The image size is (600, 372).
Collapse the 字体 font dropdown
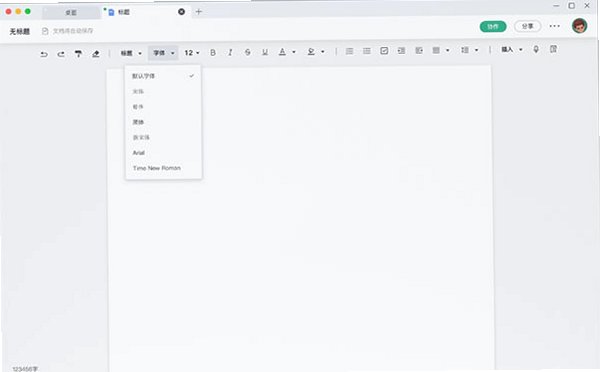(163, 53)
